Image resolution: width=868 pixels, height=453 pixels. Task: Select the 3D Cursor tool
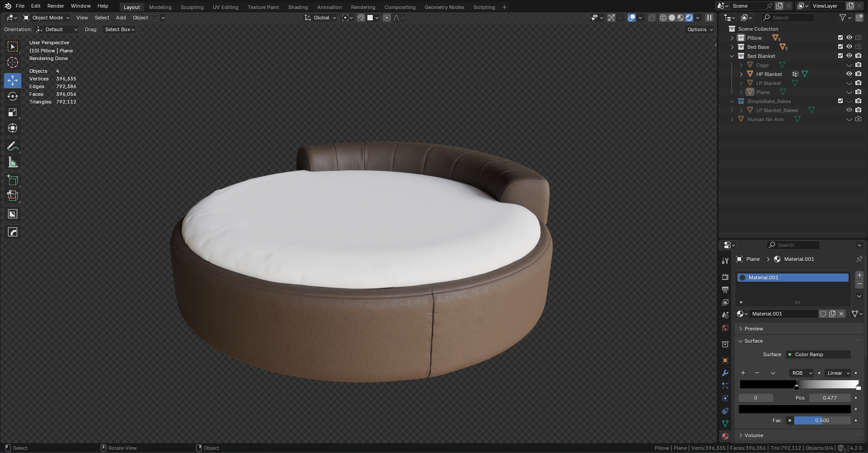[13, 62]
